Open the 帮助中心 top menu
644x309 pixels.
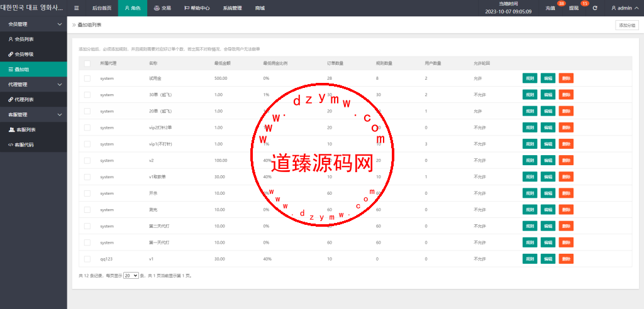coord(197,8)
